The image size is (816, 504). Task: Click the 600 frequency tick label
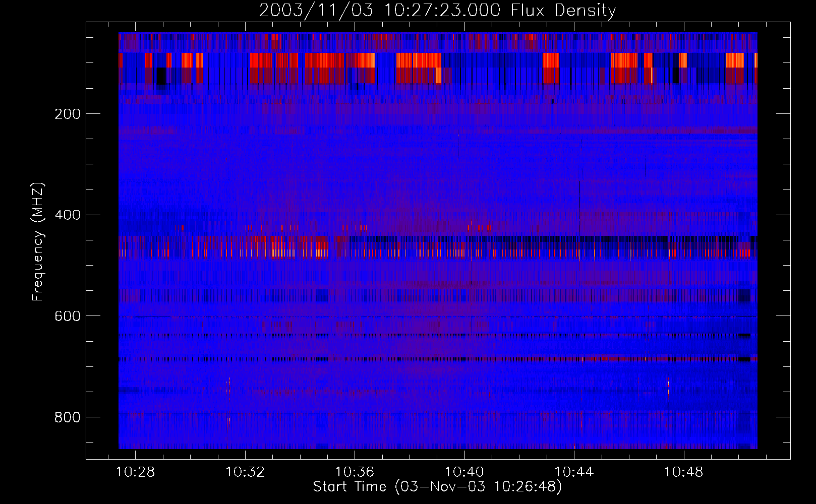68,316
